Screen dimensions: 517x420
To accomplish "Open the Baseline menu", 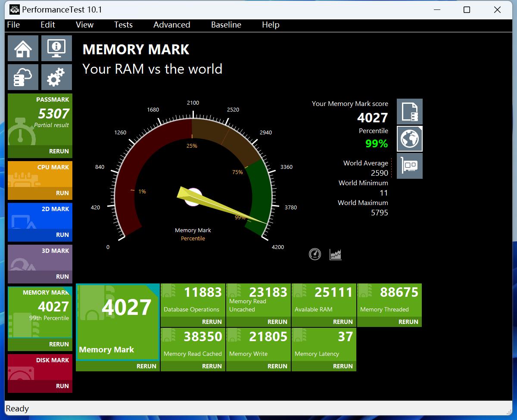I will [x=226, y=25].
